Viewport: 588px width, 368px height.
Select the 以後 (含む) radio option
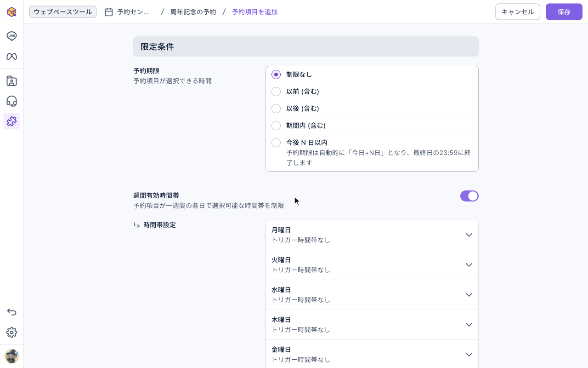(276, 109)
